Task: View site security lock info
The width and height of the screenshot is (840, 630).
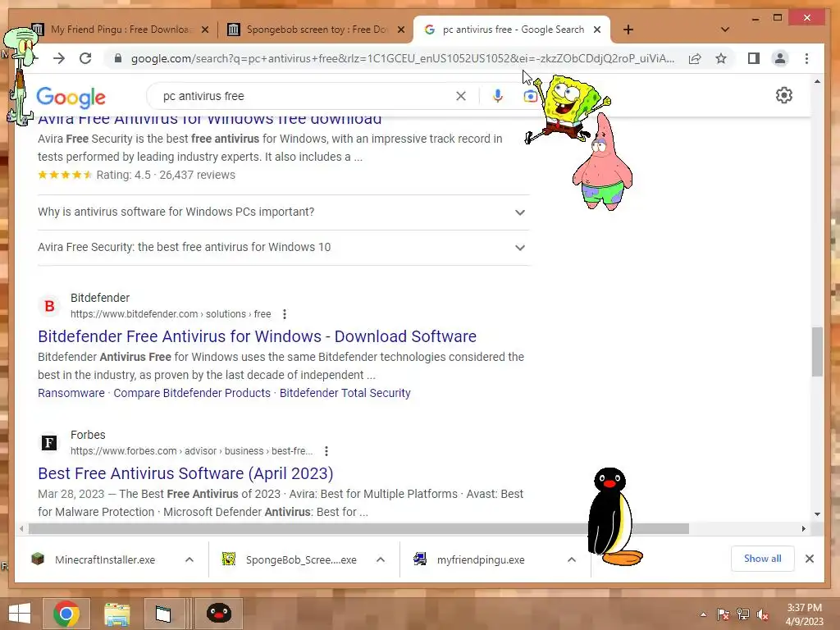Action: click(118, 58)
